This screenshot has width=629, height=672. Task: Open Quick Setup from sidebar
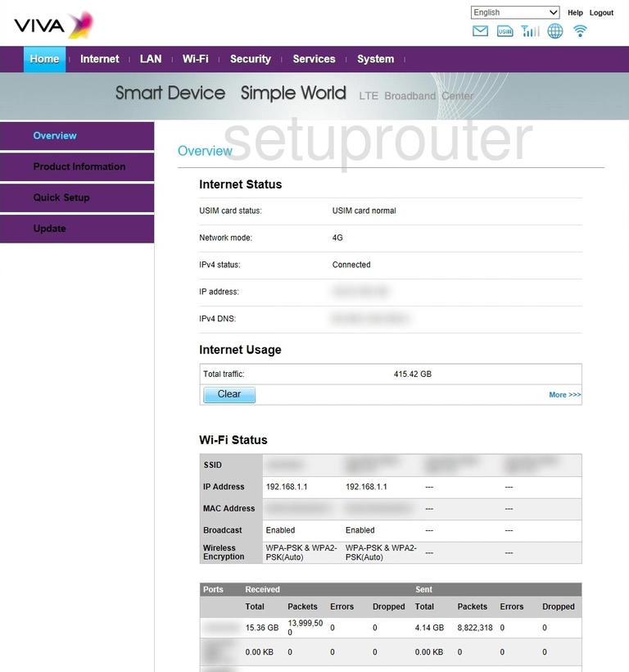coord(77,198)
